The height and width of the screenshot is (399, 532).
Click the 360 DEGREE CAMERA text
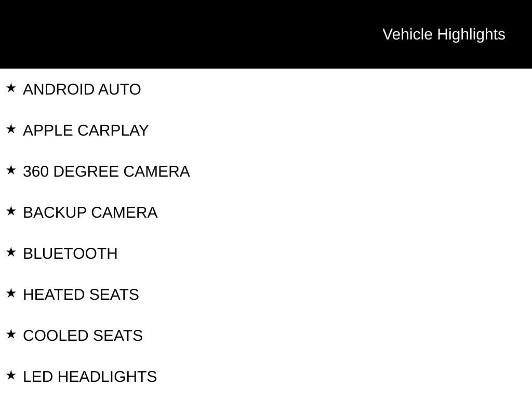pyautogui.click(x=106, y=171)
